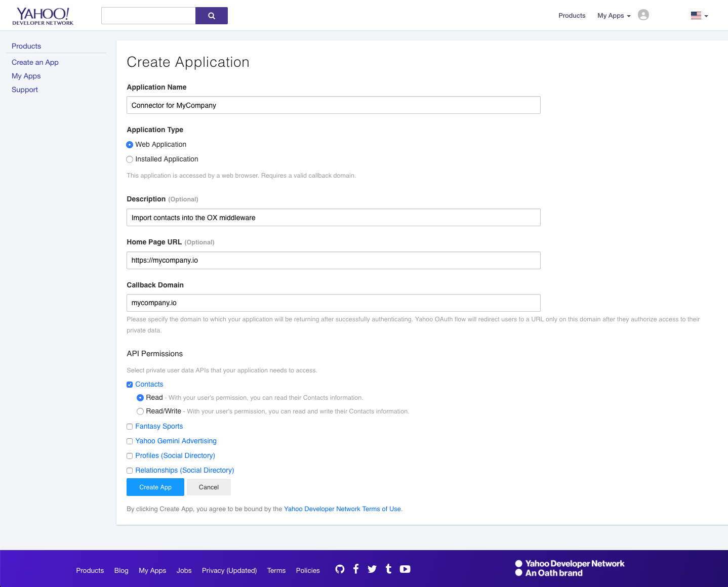Expand the My Apps dropdown in header
The image size is (728, 587).
point(614,16)
